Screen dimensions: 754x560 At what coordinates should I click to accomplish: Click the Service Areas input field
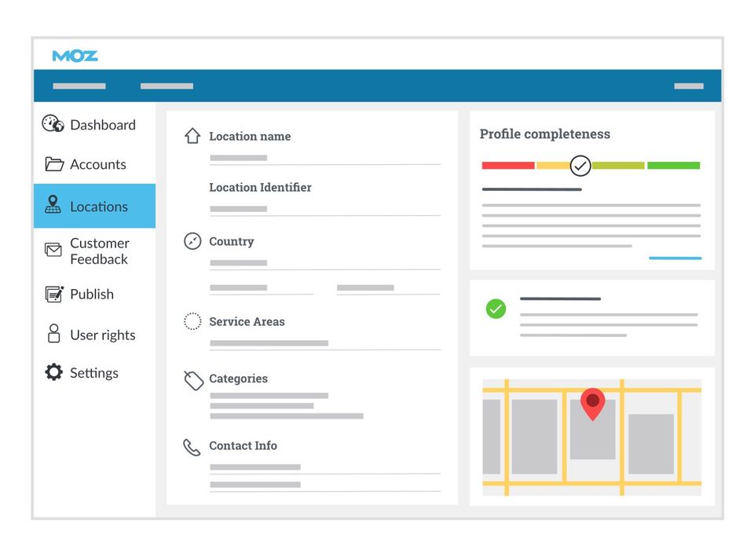325,343
